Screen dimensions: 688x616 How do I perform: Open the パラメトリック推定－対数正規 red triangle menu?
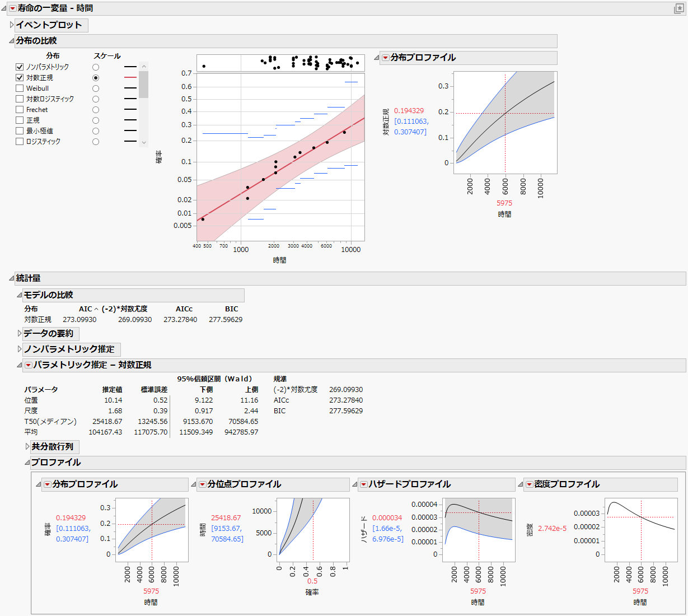tap(29, 365)
